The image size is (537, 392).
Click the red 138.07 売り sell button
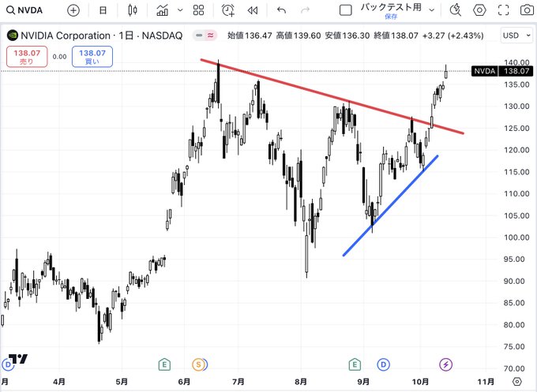coord(27,57)
